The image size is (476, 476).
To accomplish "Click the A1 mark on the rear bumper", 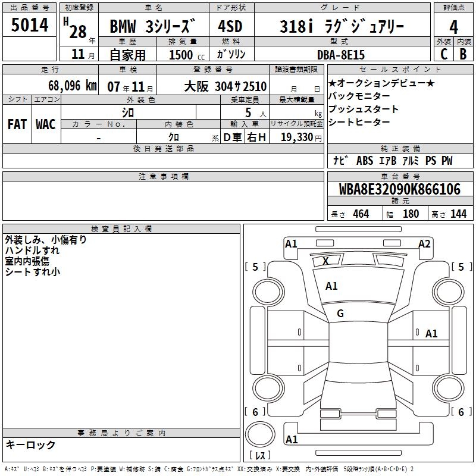I will (292, 439).
